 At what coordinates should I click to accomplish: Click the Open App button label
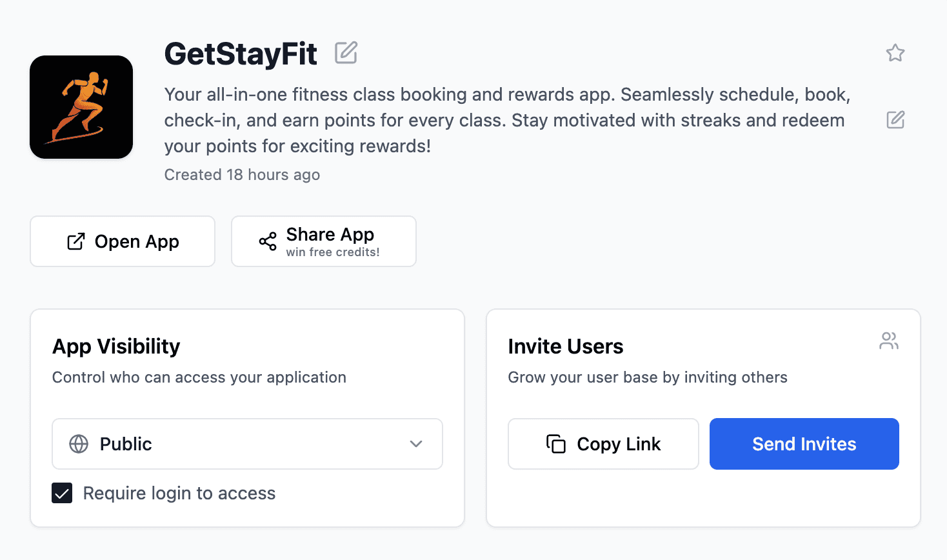(137, 241)
